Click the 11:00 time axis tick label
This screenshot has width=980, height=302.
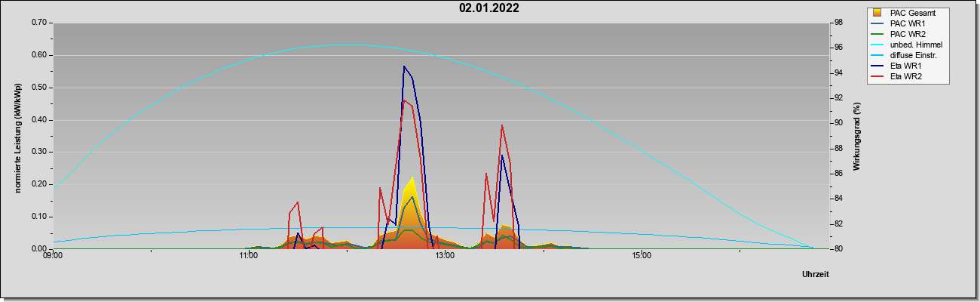coord(249,257)
